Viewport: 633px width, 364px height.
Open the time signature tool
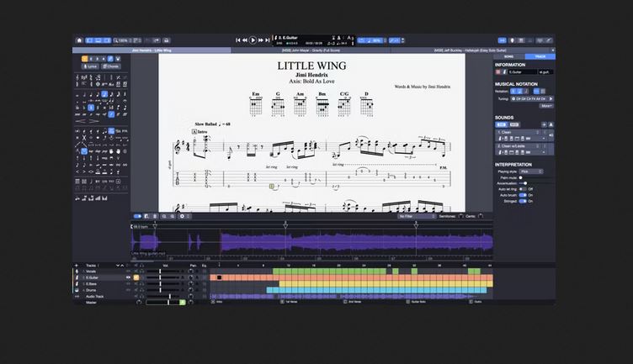click(x=91, y=77)
